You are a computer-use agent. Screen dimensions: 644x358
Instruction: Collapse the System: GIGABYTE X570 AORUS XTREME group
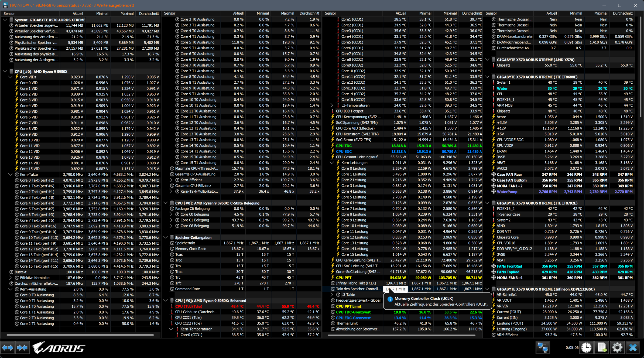point(5,20)
